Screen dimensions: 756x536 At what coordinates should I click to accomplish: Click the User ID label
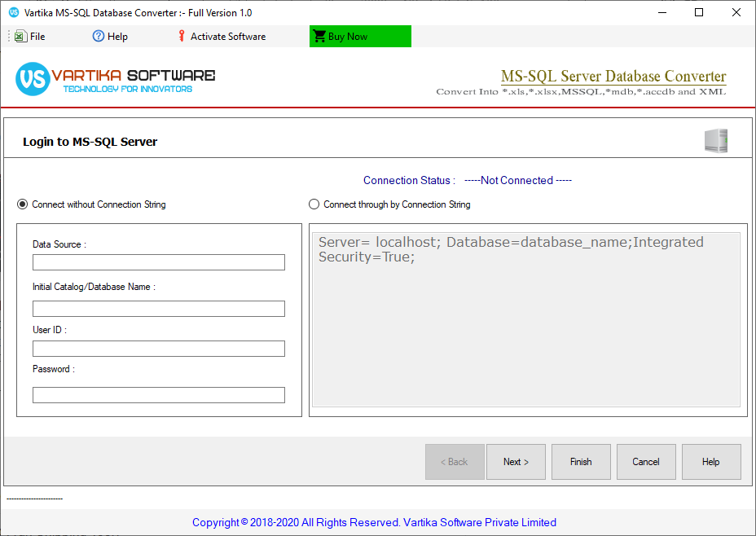pos(50,330)
